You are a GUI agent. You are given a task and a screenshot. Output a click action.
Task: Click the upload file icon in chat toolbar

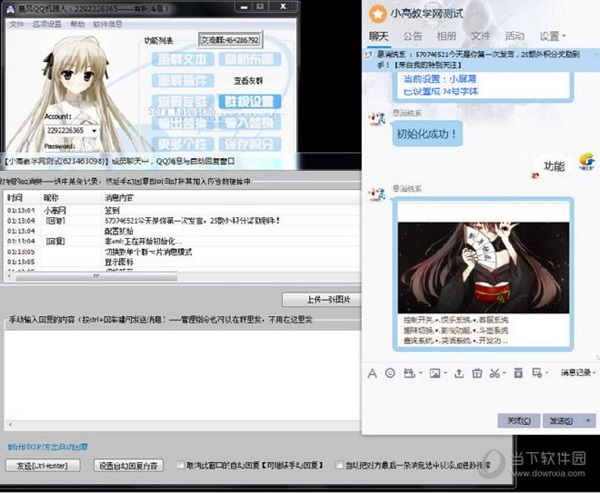point(458,373)
